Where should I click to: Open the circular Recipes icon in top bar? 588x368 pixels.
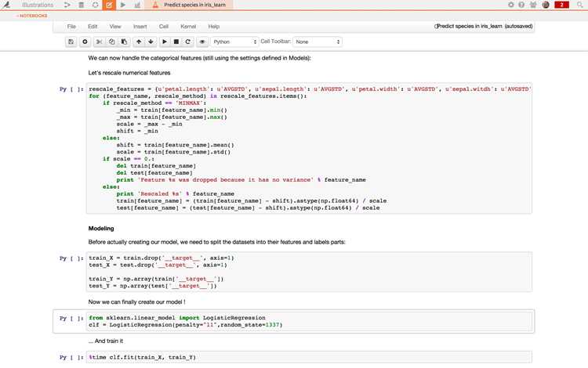click(x=95, y=5)
